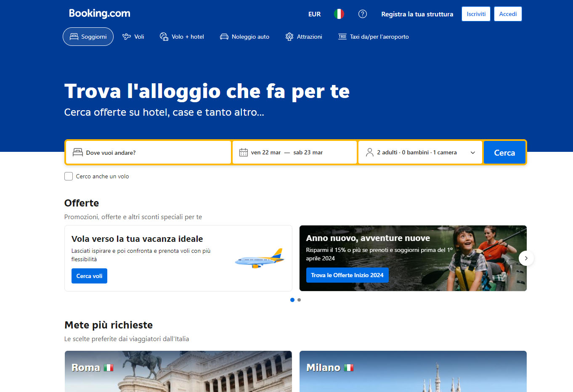
Task: Open the help question mark icon
Action: pos(362,14)
